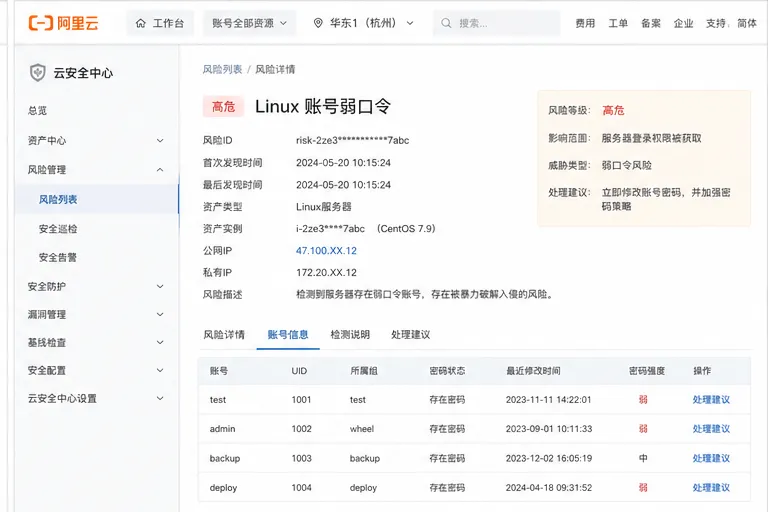
Task: Expand the 安全配置 sidebar section
Action: (x=96, y=370)
